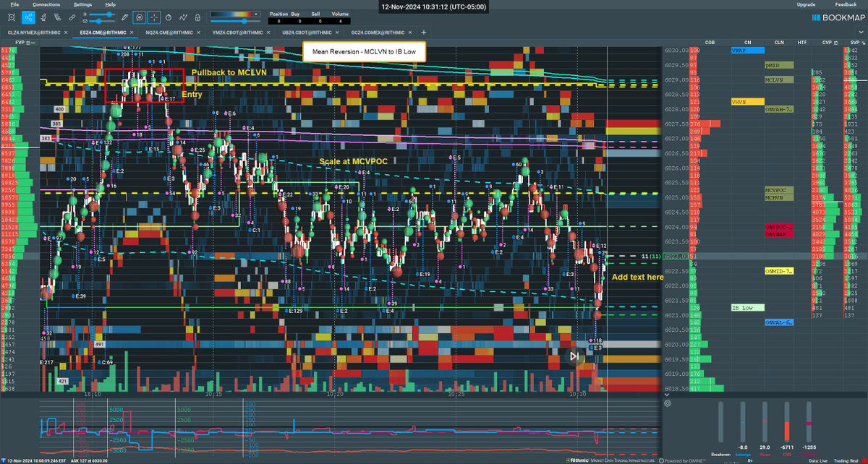Viewport: 868px width, 464px height.
Task: Click the link/chain toolbar icon
Action: pyautogui.click(x=59, y=16)
